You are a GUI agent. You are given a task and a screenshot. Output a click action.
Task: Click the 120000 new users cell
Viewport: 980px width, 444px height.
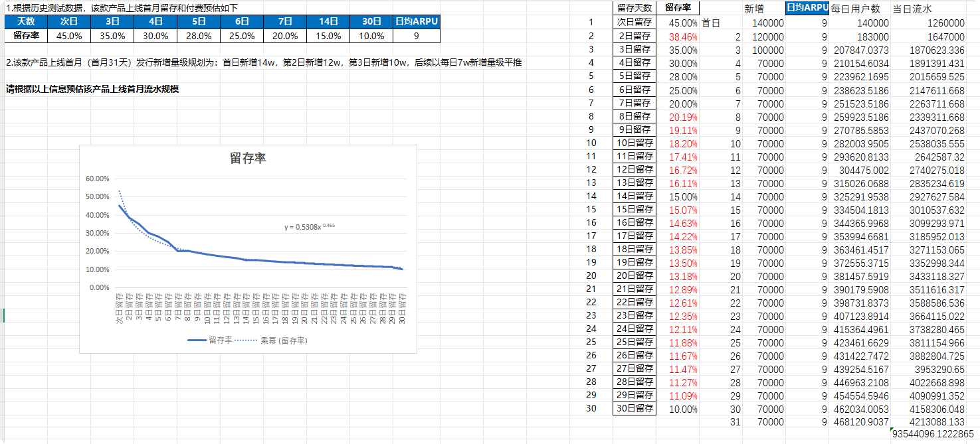(768, 37)
